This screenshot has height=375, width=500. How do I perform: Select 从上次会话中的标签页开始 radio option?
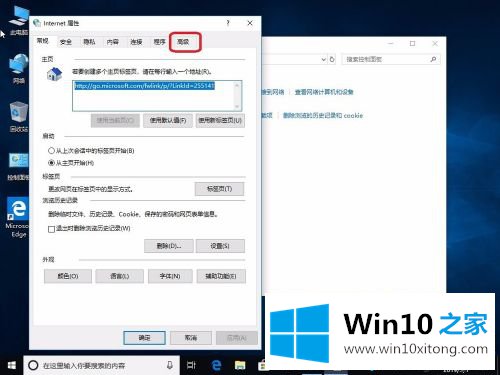91,151
